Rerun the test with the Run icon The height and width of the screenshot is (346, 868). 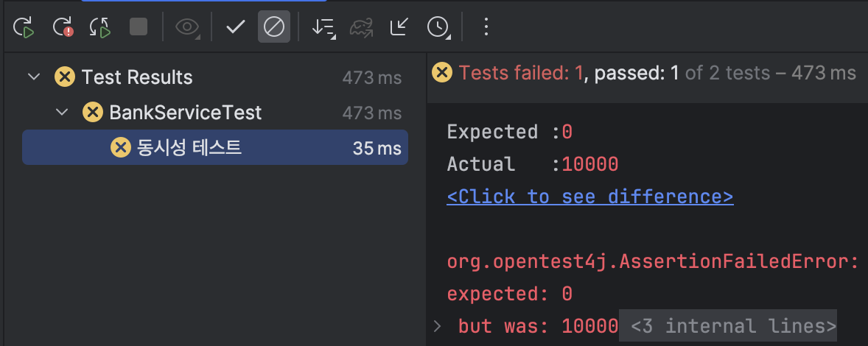click(24, 27)
